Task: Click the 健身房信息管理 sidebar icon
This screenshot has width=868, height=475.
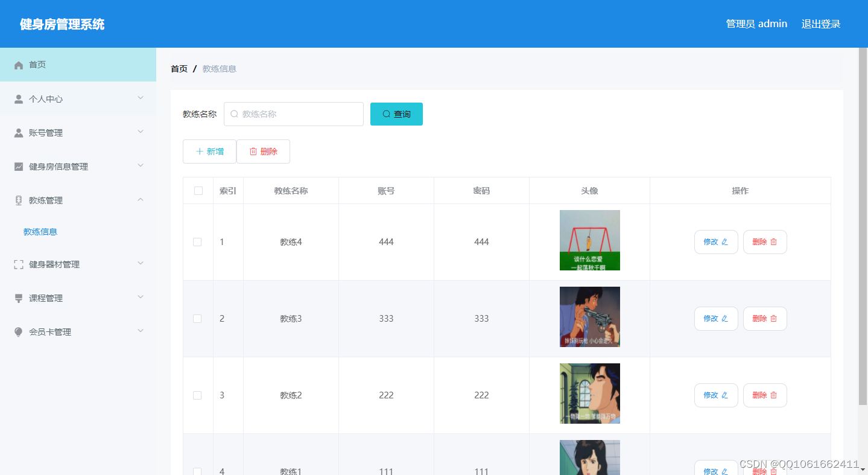Action: click(x=19, y=166)
